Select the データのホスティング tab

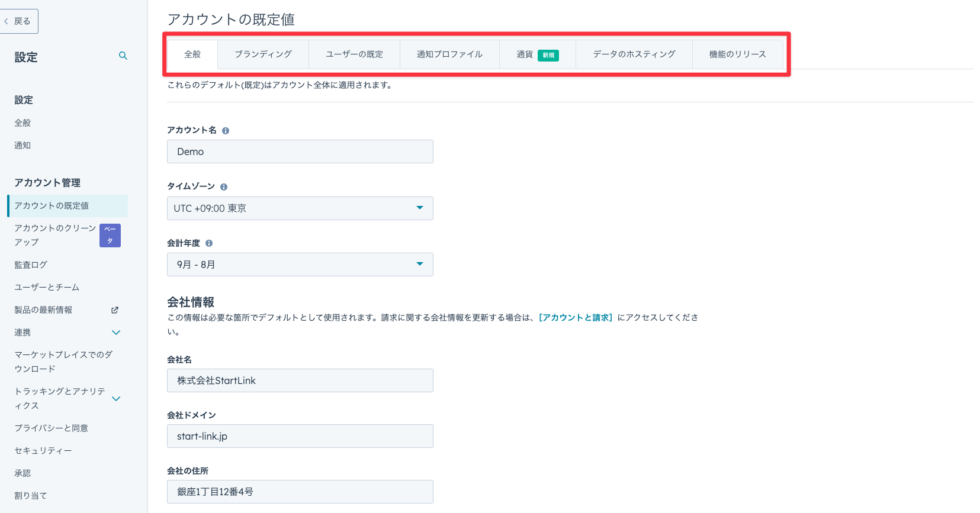point(634,54)
